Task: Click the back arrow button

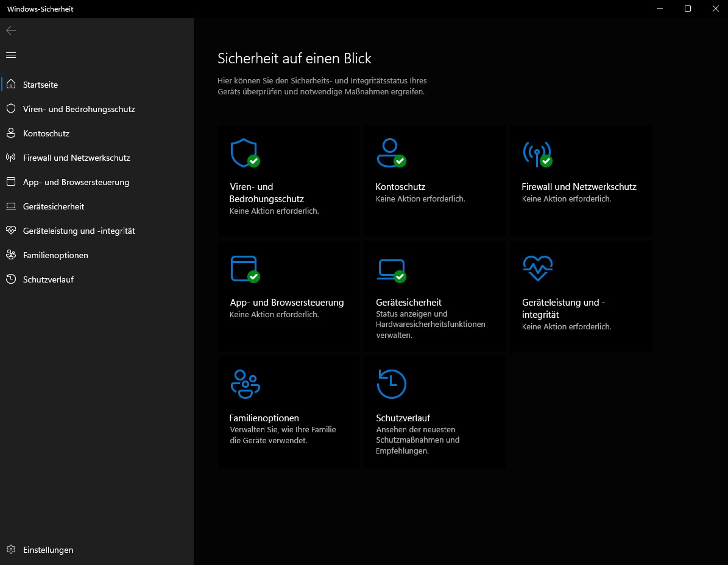Action: click(11, 30)
